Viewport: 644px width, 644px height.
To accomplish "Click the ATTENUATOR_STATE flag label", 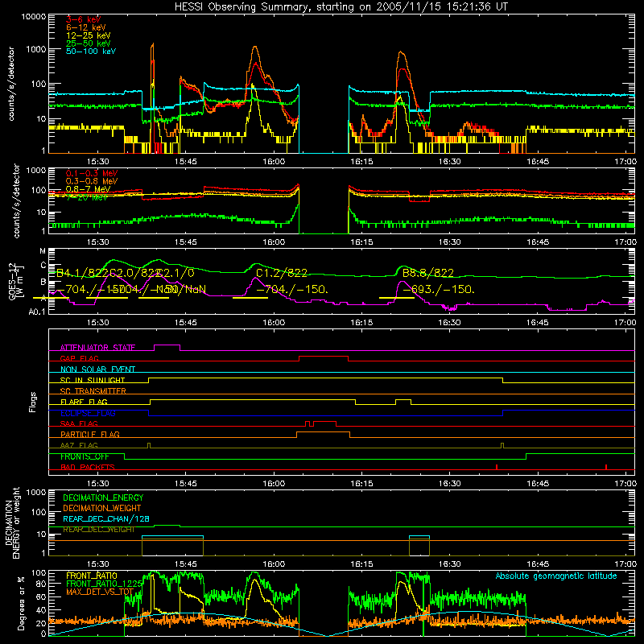I will coord(97,348).
